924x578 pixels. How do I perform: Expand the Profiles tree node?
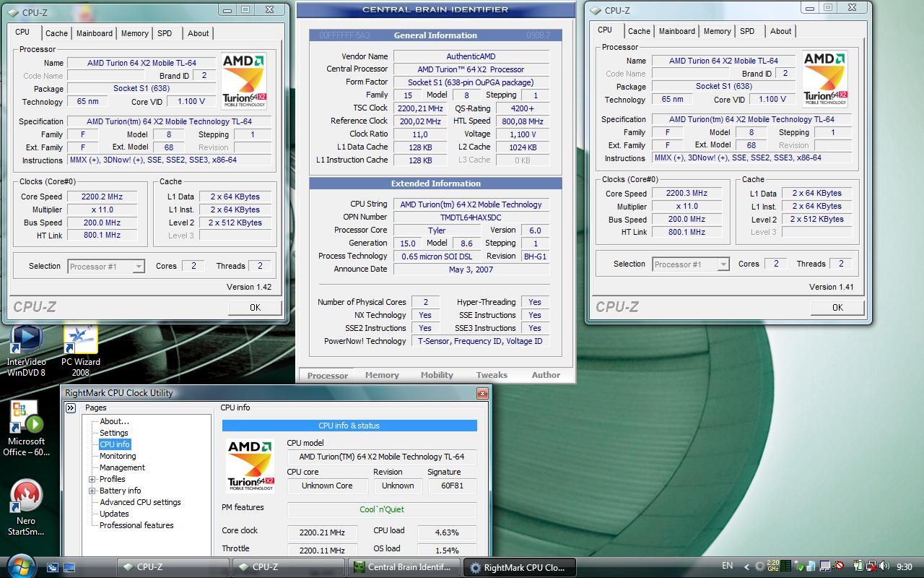(92, 479)
